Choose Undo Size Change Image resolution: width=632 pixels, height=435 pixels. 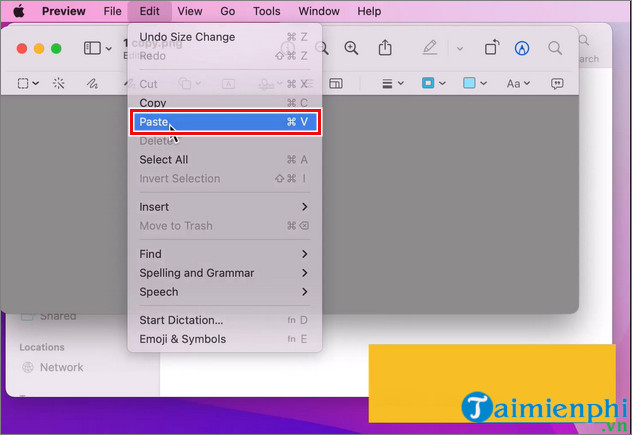point(224,37)
